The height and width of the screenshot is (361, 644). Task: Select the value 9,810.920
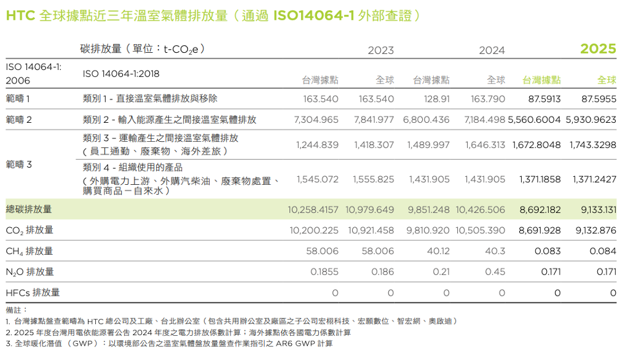pyautogui.click(x=428, y=231)
